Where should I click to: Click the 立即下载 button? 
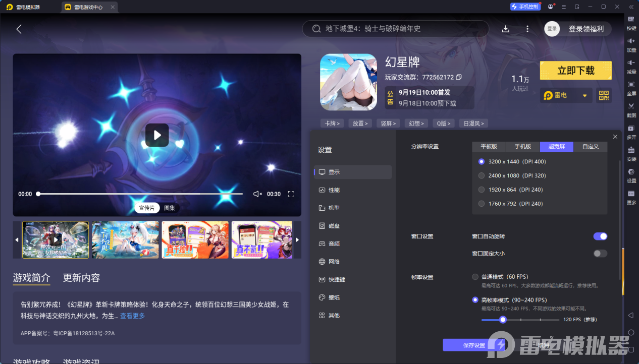point(576,71)
